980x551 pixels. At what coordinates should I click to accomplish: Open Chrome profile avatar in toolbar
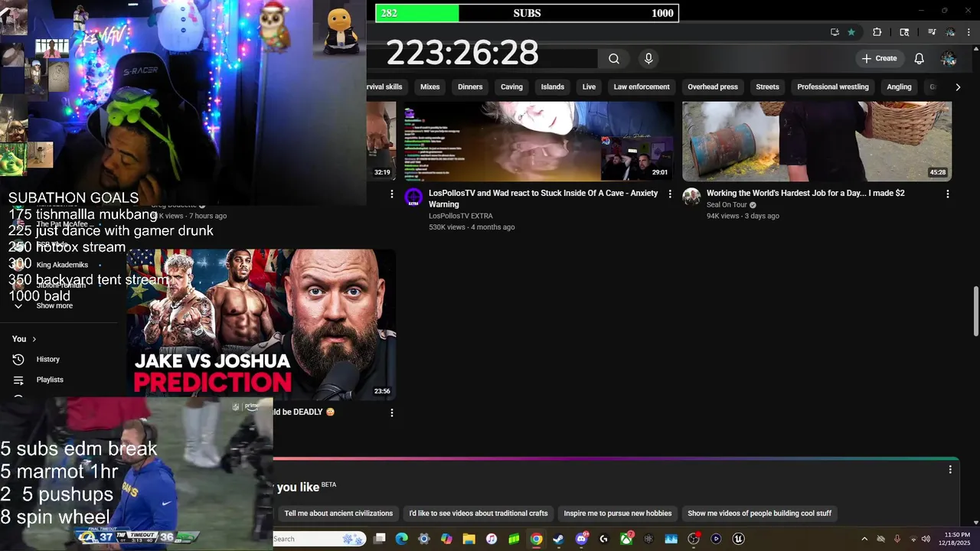(950, 32)
